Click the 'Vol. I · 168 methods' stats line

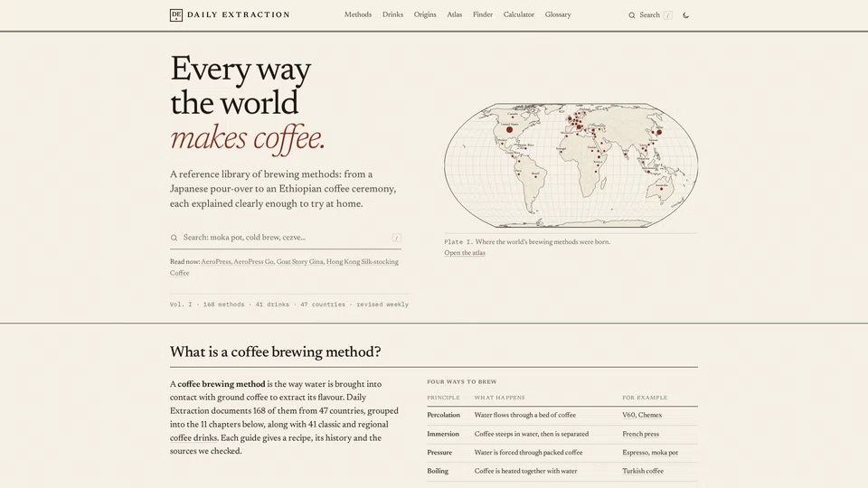tap(289, 305)
